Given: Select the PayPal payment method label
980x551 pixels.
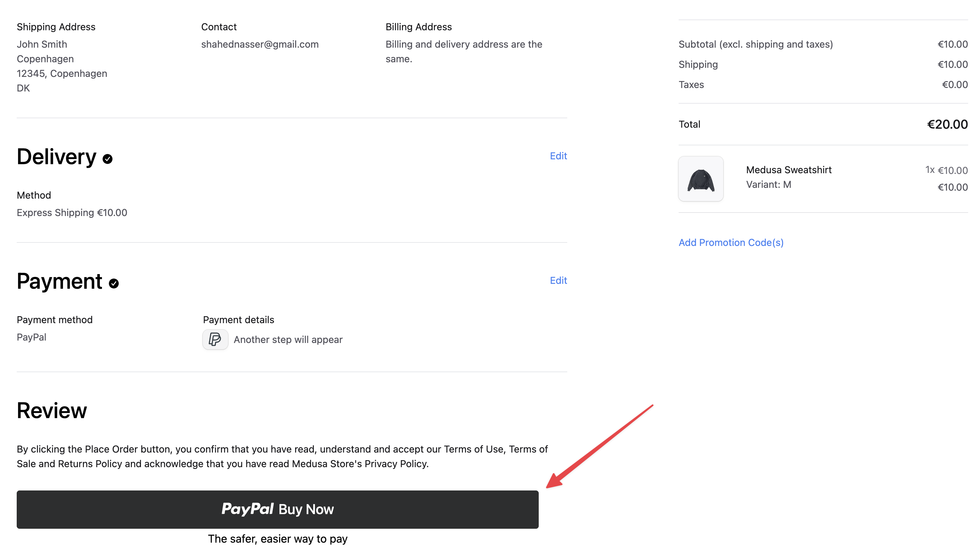Looking at the screenshot, I should [31, 337].
